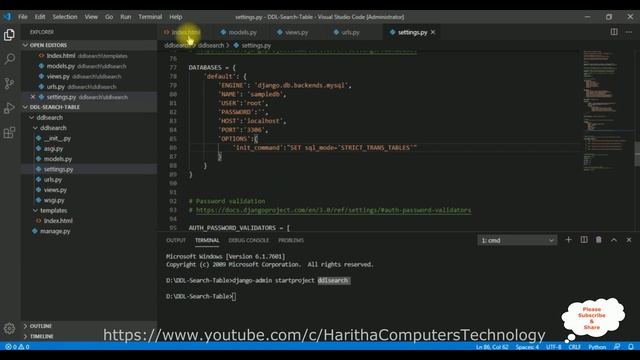
Task: Expand the Outline section
Action: [x=89, y=326]
